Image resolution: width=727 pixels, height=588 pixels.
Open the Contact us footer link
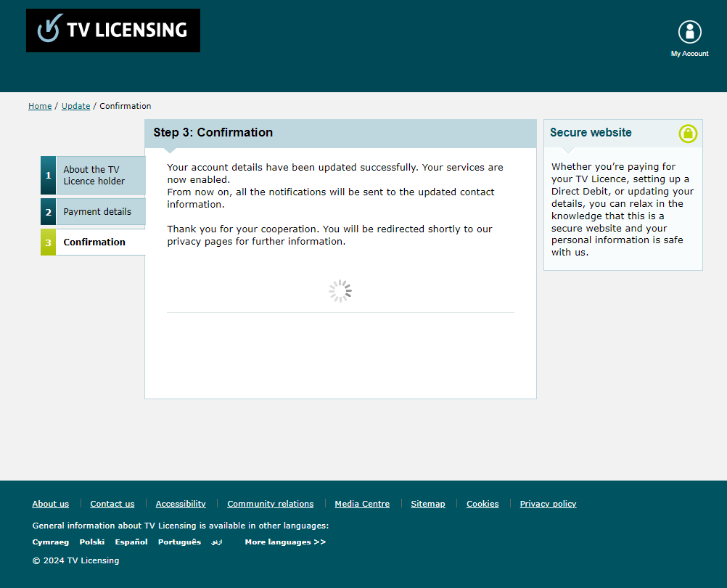point(112,504)
